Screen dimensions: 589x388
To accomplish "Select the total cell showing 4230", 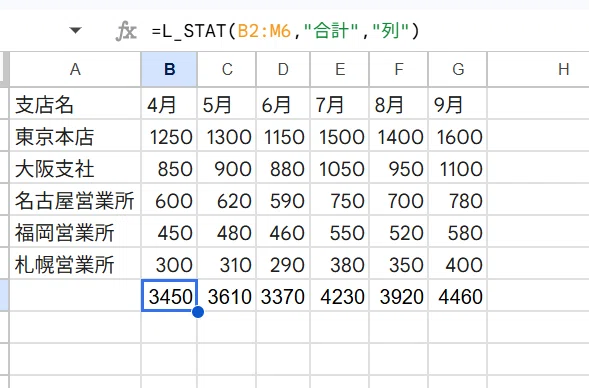I will (x=340, y=296).
